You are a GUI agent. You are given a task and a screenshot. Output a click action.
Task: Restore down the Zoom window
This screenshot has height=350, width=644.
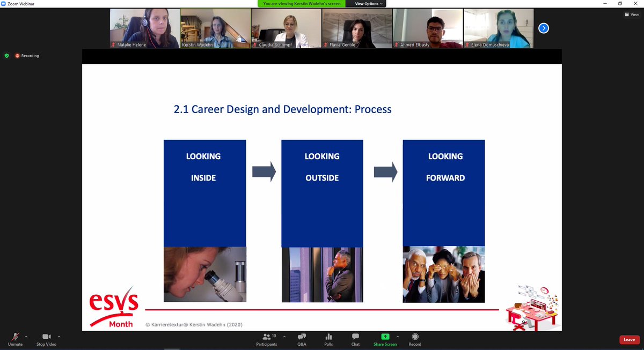[x=620, y=3]
